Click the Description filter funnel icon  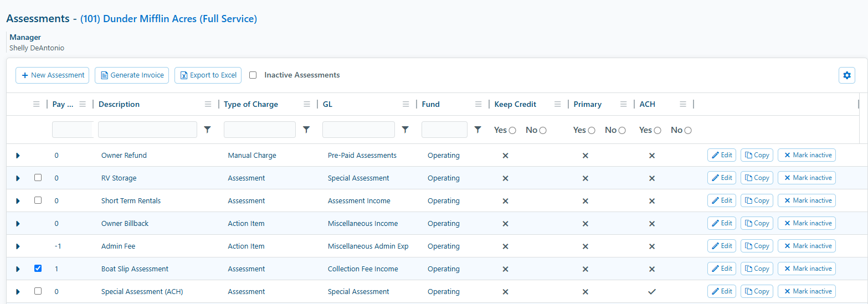(208, 130)
